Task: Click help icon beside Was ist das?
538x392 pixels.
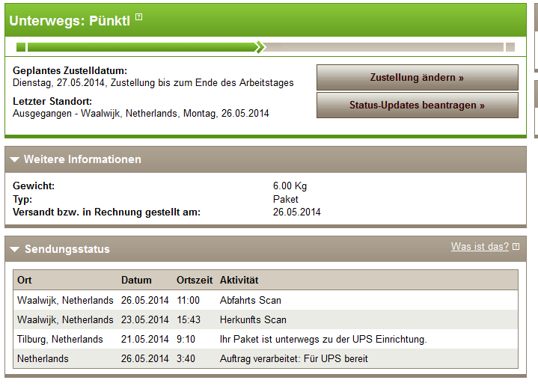Action: pyautogui.click(x=516, y=247)
